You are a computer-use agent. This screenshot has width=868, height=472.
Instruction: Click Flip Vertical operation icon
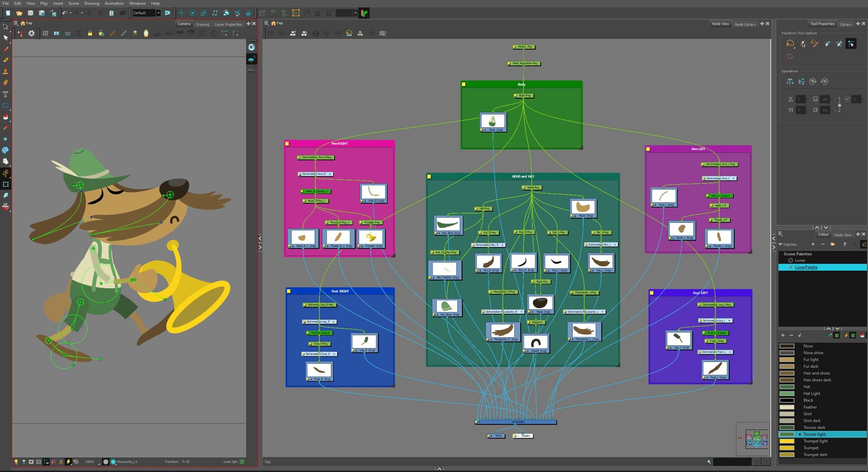801,81
